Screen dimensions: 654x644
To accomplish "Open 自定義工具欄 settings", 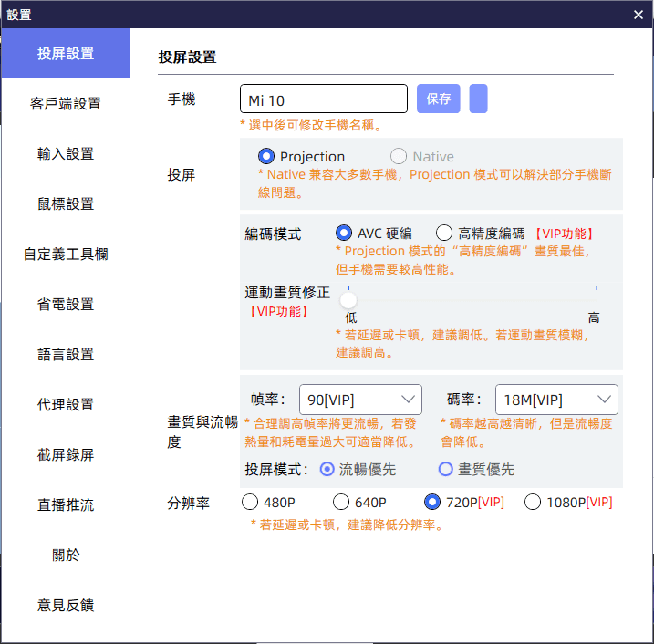I will click(66, 254).
